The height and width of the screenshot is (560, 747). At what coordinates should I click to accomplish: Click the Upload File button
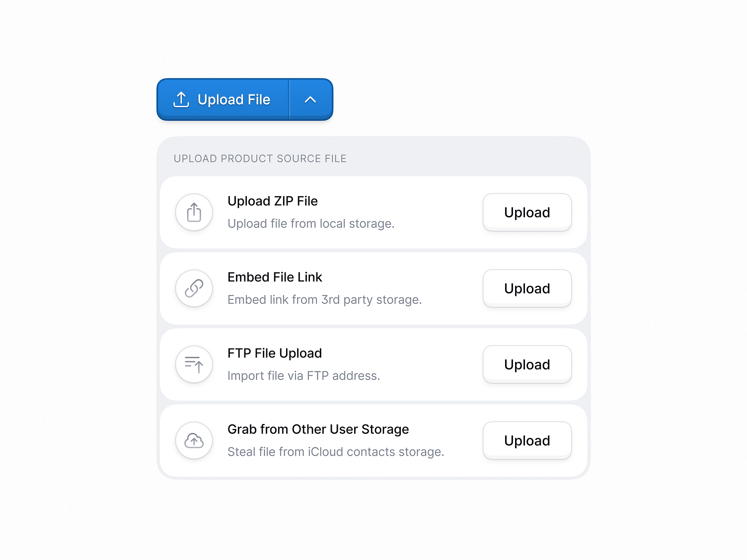point(222,99)
